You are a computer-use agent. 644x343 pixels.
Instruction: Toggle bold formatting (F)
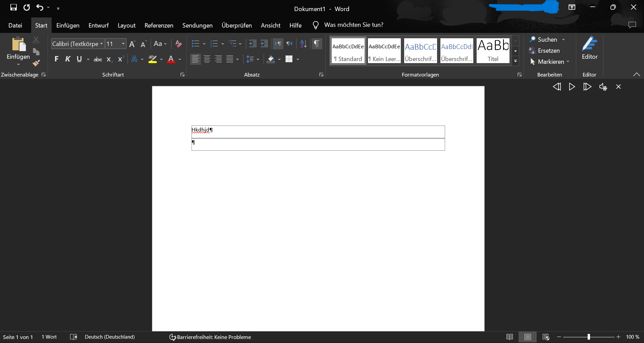(x=56, y=59)
